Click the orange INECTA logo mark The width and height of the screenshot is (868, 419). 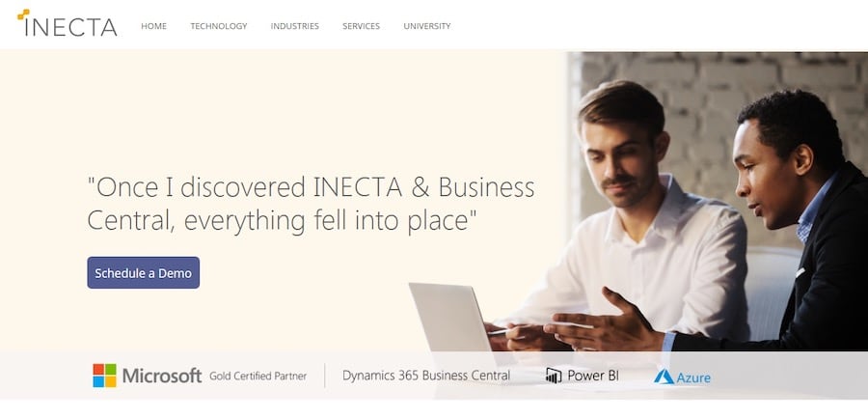[23, 14]
